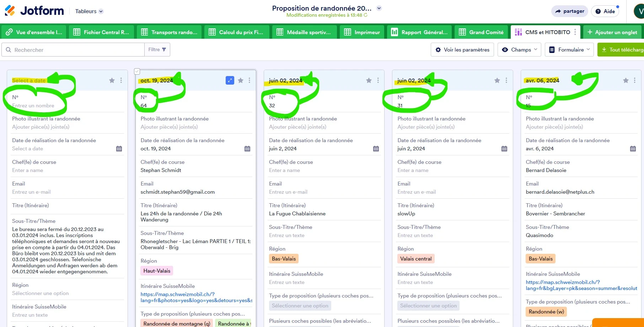Expand the Filtre dropdown
This screenshot has width=644, height=327.
(157, 50)
